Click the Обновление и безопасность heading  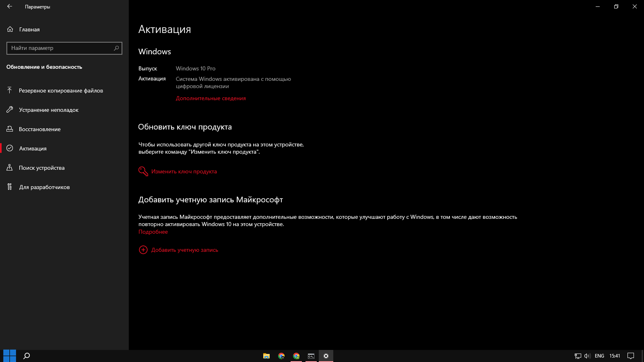tap(44, 67)
